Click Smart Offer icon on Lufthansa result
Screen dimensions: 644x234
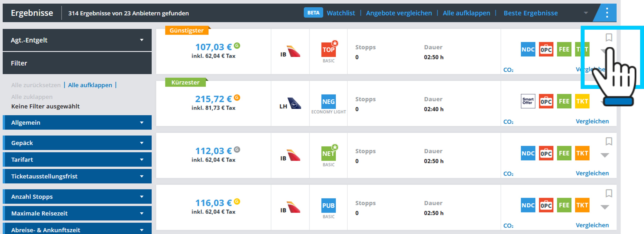tap(528, 101)
